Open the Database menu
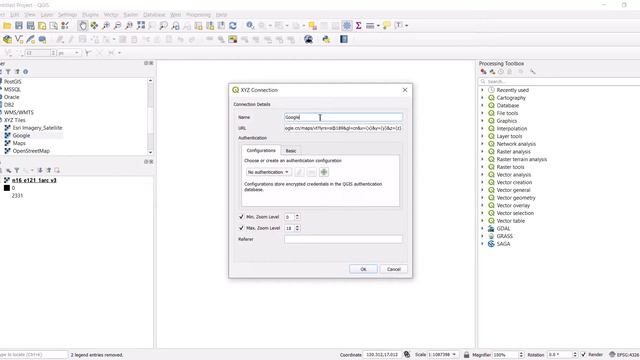This screenshot has height=360, width=640. [x=154, y=15]
